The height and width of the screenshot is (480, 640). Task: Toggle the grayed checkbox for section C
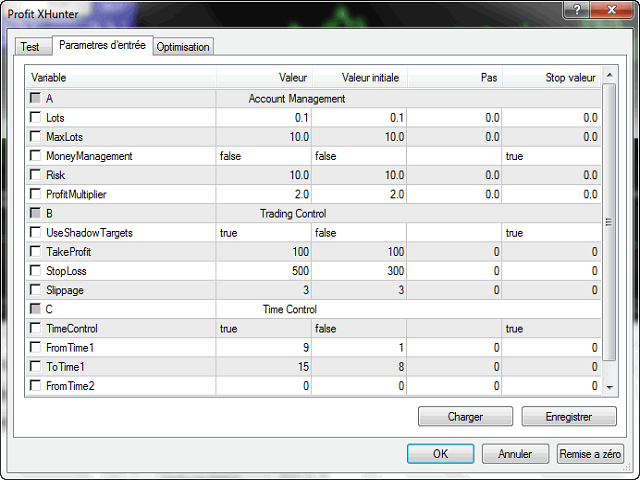pos(36,309)
